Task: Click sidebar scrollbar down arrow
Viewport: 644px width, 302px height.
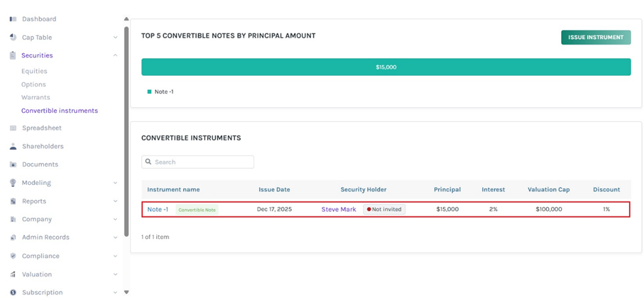Action: (x=127, y=292)
